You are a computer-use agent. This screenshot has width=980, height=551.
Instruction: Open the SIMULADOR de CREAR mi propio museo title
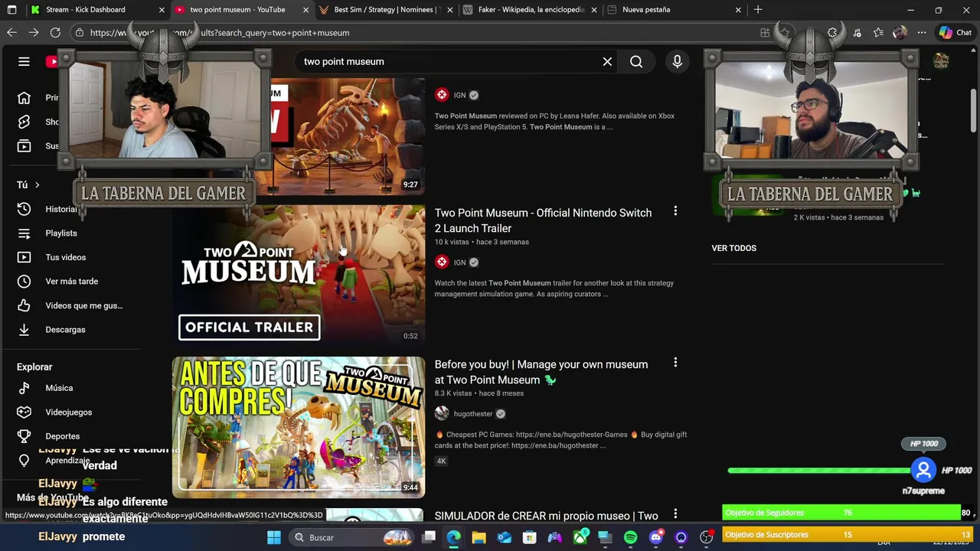[546, 516]
